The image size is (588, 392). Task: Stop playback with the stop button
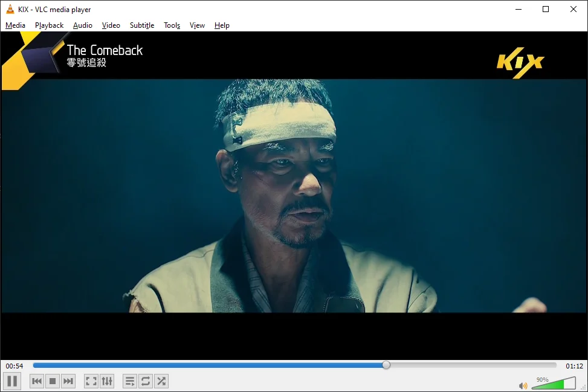pos(53,381)
